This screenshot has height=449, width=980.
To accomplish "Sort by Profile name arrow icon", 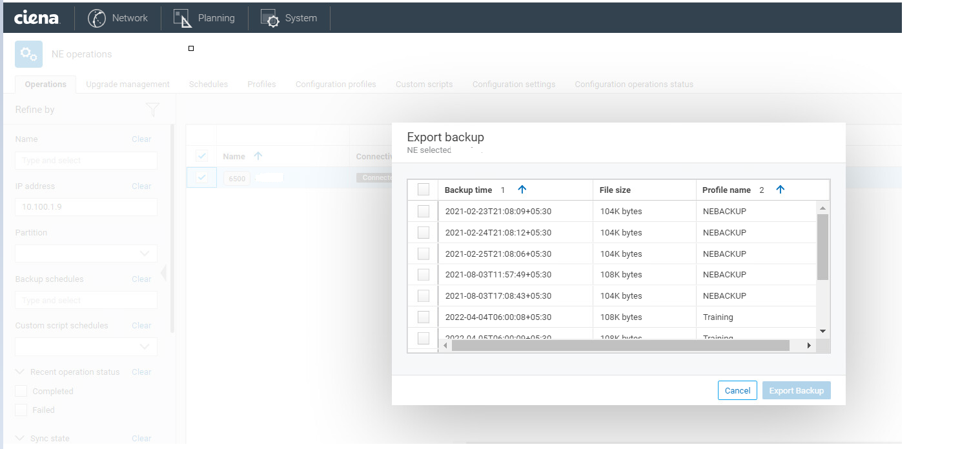I will pos(780,190).
